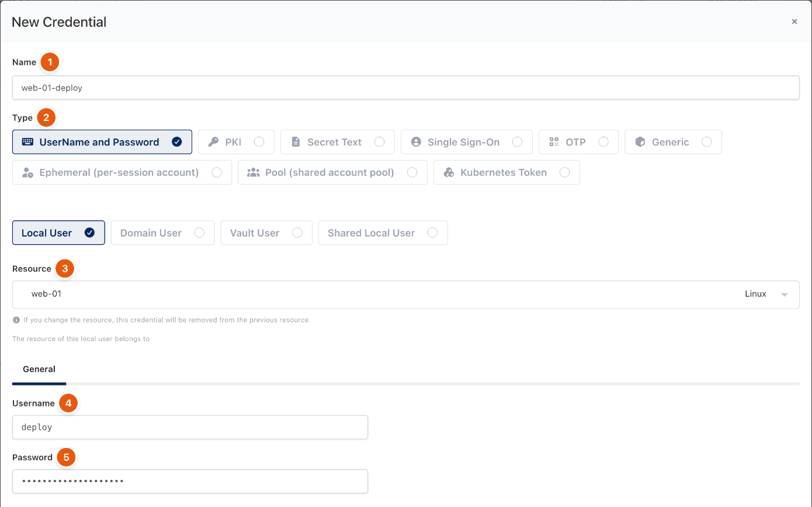Choose the OTP radio option

[x=604, y=142]
